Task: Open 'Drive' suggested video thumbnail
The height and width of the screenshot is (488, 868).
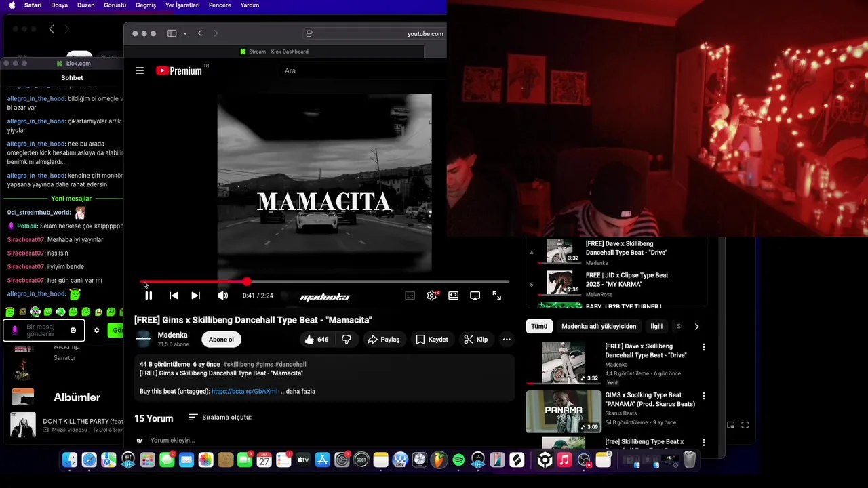Action: [564, 363]
